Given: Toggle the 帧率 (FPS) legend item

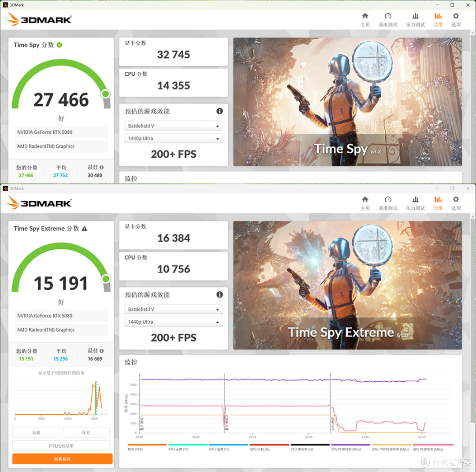Looking at the screenshot, I should point(147,447).
